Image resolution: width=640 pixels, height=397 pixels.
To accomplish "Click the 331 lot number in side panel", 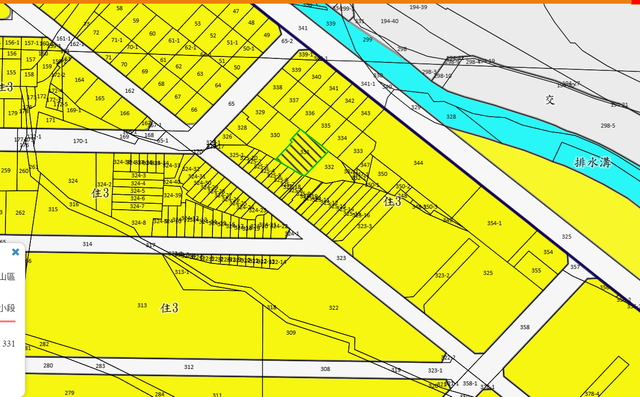I will pos(9,344).
